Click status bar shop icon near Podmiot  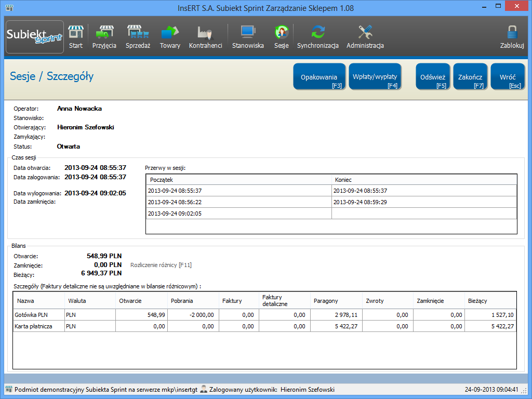click(x=9, y=389)
